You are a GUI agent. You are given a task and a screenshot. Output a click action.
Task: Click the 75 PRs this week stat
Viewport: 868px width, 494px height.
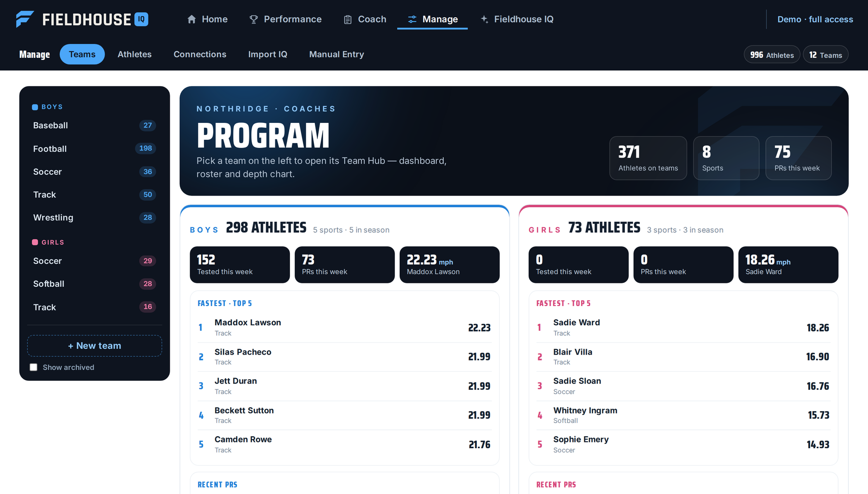click(799, 158)
